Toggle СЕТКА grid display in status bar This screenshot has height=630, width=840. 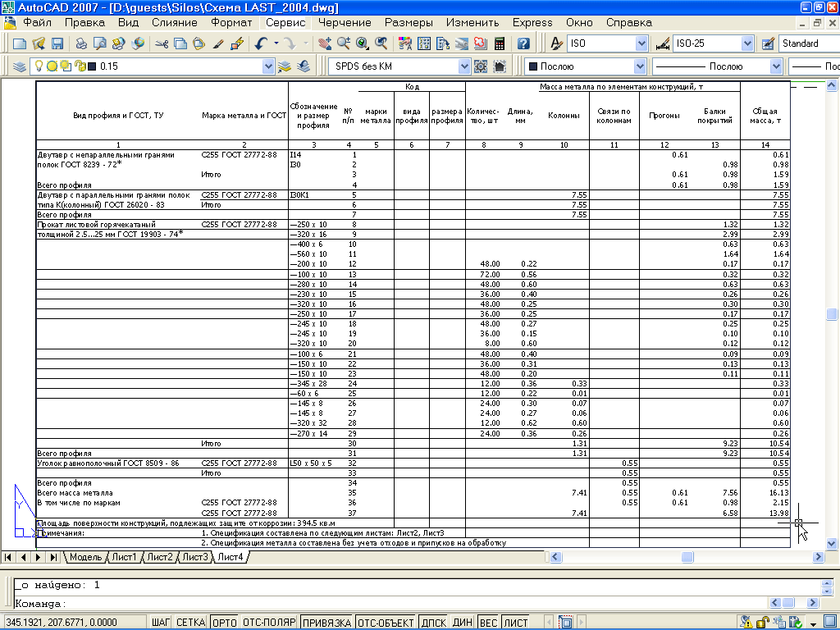coord(190,623)
